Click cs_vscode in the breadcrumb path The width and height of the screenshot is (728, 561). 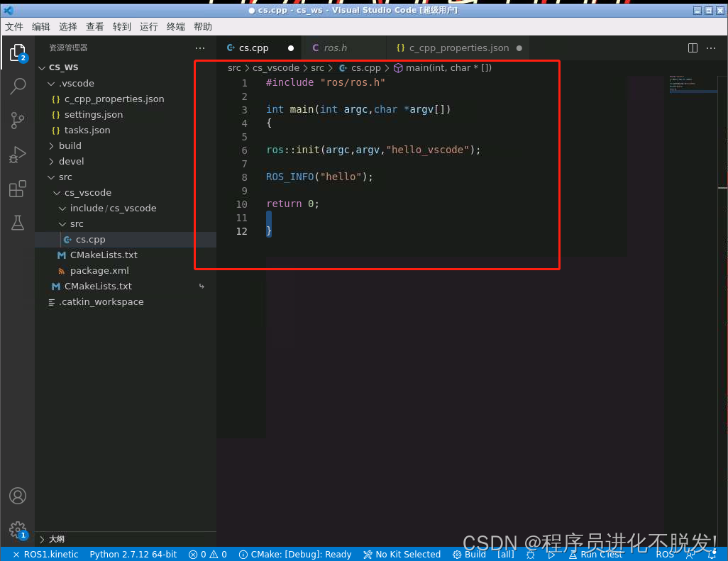click(x=276, y=68)
